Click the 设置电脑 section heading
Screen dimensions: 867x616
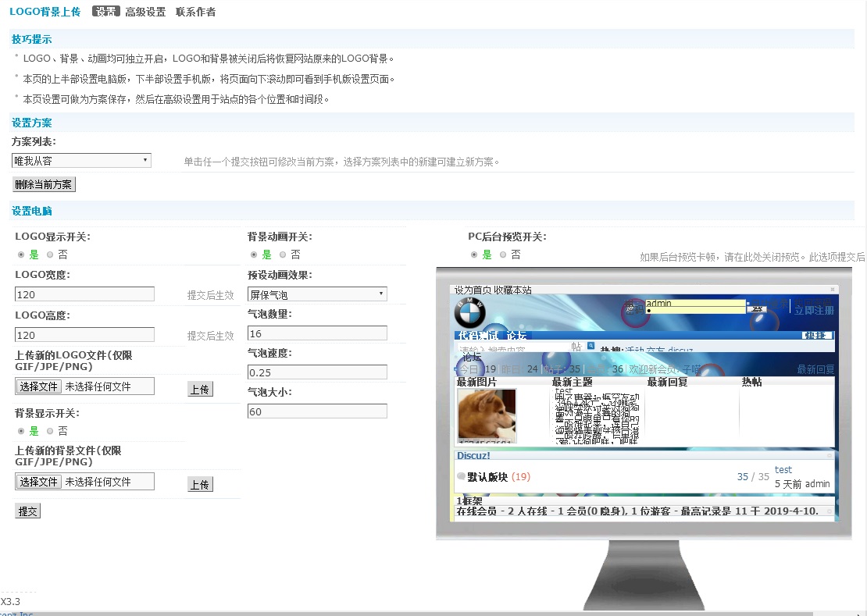coord(31,211)
